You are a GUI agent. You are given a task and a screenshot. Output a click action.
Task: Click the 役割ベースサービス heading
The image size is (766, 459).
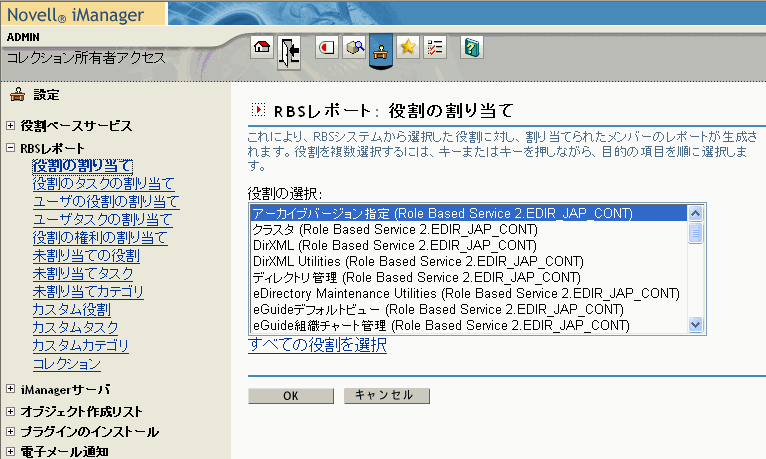pos(76,126)
